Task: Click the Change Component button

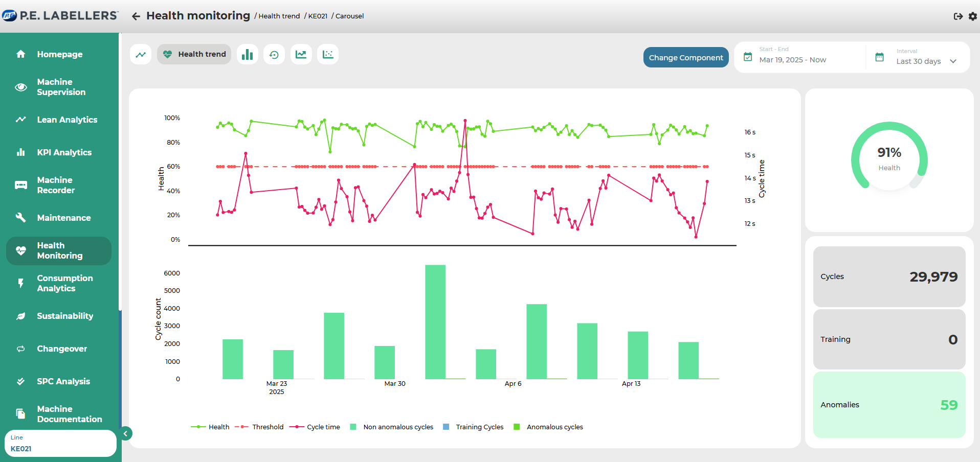Action: pyautogui.click(x=685, y=57)
